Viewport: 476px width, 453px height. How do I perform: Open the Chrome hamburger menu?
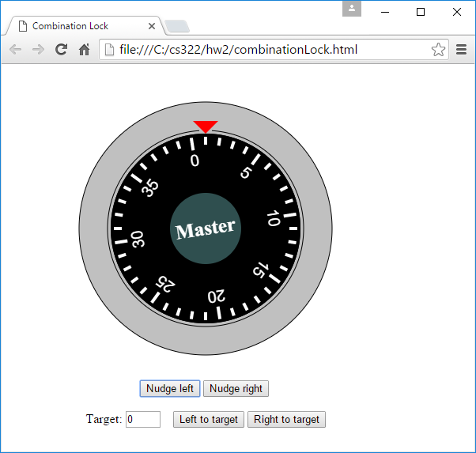click(461, 50)
